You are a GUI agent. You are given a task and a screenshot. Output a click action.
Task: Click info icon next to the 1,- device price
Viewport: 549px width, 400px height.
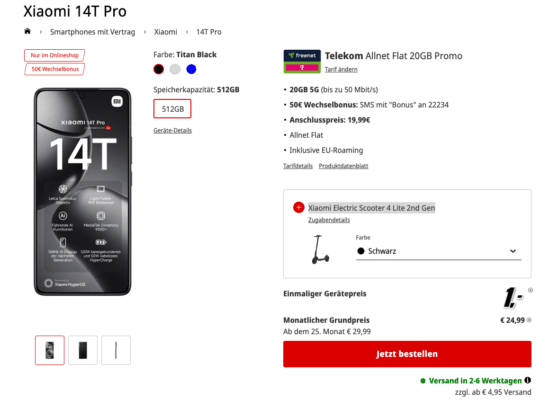pyautogui.click(x=530, y=290)
